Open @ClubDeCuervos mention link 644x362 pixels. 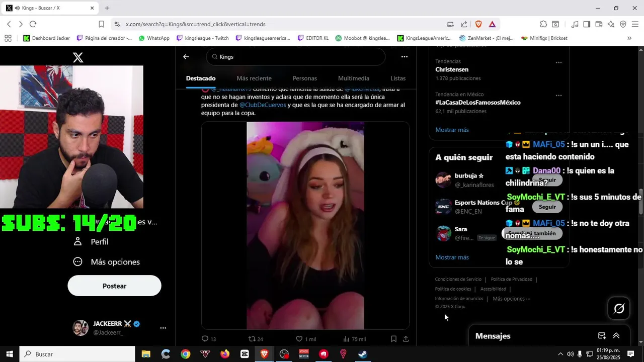tap(263, 105)
